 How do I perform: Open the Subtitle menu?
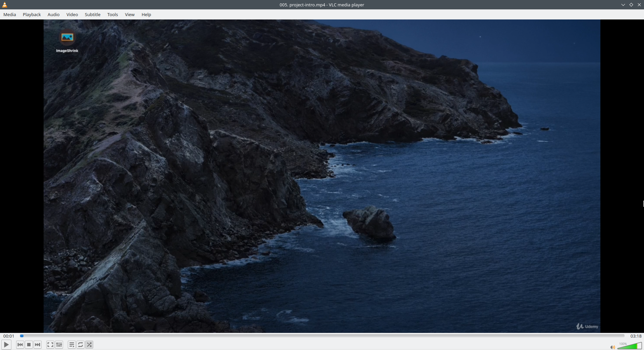tap(93, 14)
